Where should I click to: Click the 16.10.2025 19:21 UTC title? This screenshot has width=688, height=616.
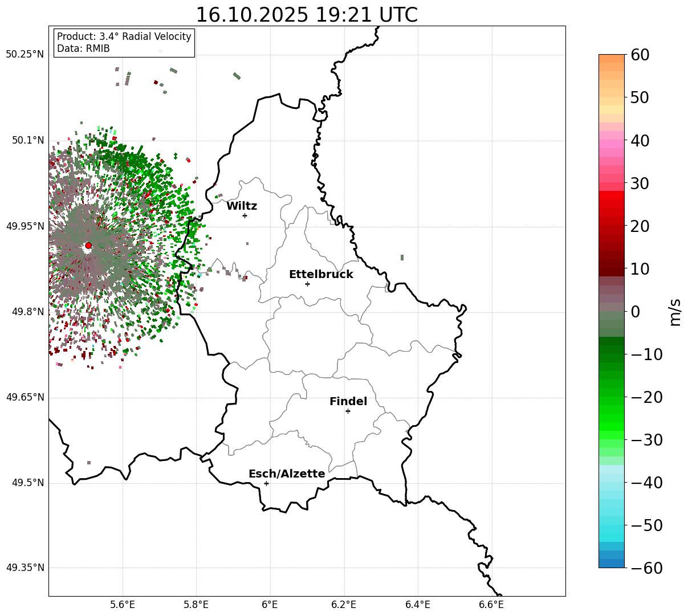[307, 15]
